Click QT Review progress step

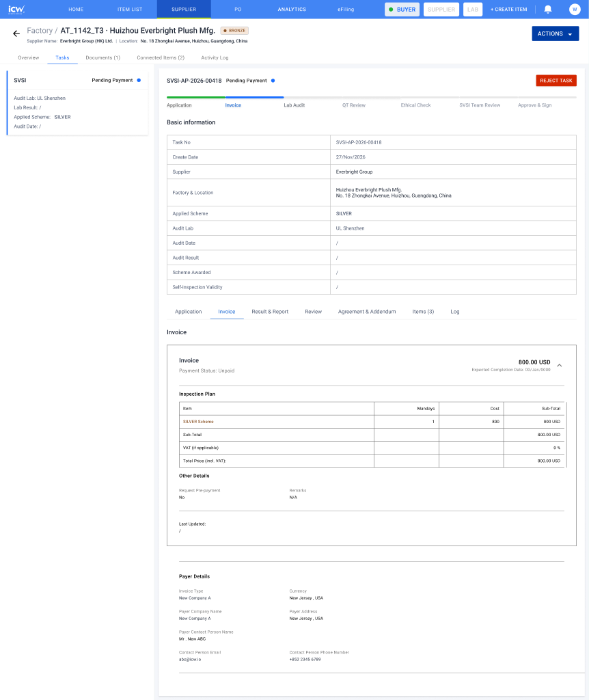pos(354,105)
